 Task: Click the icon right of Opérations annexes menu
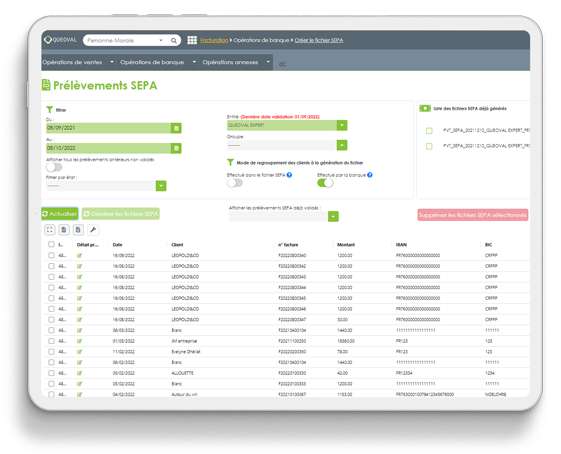point(282,64)
